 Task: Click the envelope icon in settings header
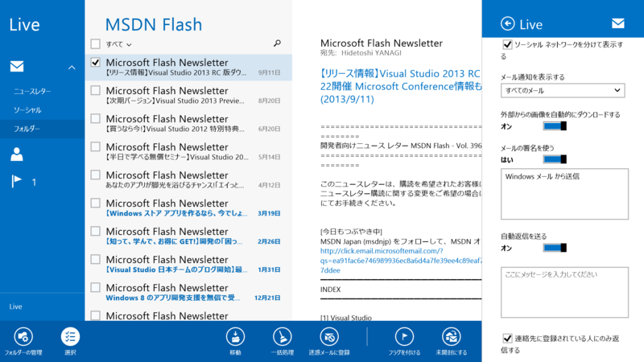click(x=618, y=24)
